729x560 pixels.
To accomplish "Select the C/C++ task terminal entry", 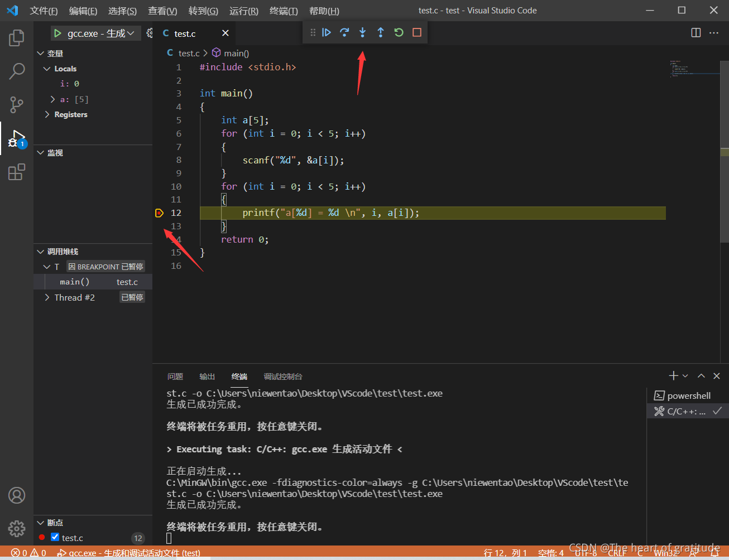I will (688, 411).
